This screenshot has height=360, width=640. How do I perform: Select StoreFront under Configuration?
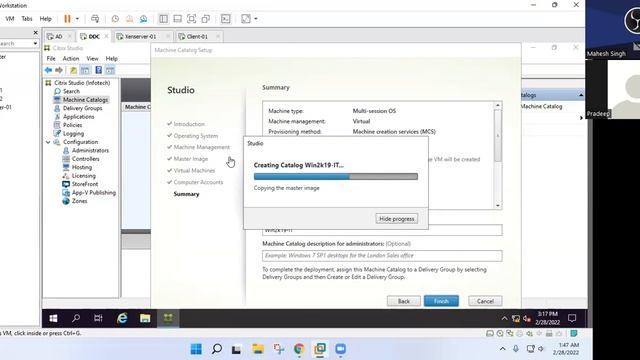pos(85,184)
